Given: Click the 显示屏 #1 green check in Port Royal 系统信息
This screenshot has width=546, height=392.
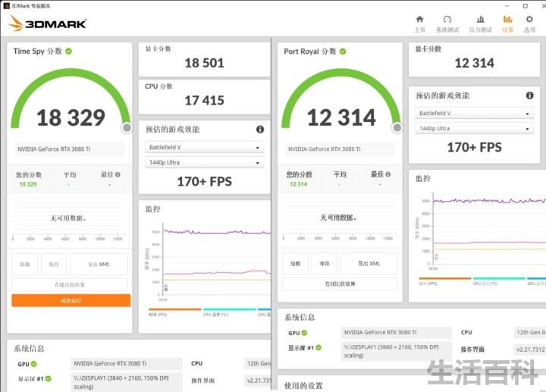Looking at the screenshot, I should (318, 347).
